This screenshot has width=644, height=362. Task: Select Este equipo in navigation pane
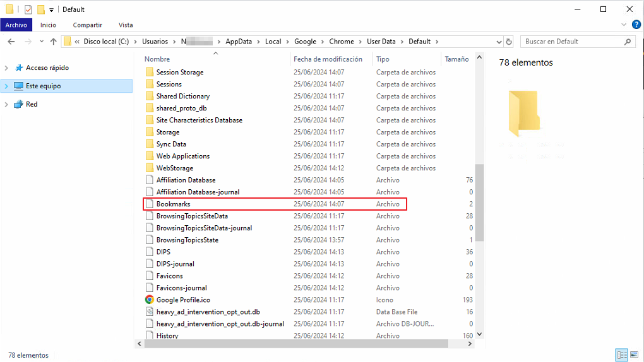point(43,86)
